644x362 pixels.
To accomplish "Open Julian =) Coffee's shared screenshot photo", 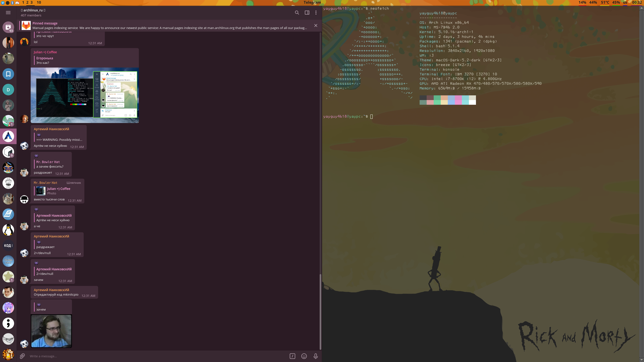I will 85,95.
